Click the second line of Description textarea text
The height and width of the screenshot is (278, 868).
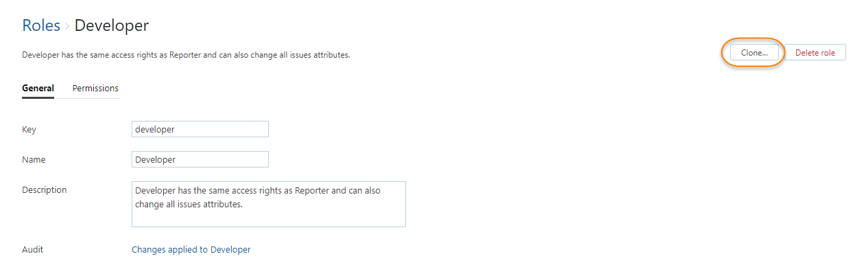pyautogui.click(x=189, y=205)
